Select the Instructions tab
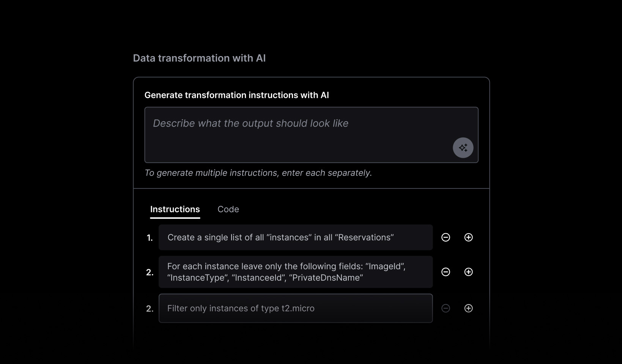Viewport: 622px width, 364px height. (175, 209)
